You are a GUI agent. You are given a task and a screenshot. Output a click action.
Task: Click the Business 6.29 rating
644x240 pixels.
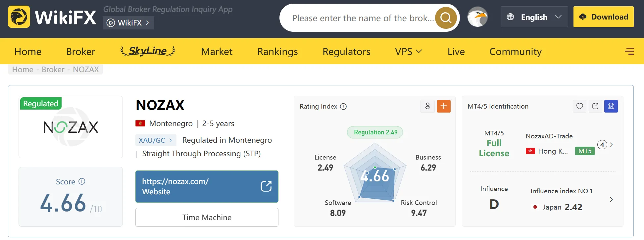click(x=428, y=163)
